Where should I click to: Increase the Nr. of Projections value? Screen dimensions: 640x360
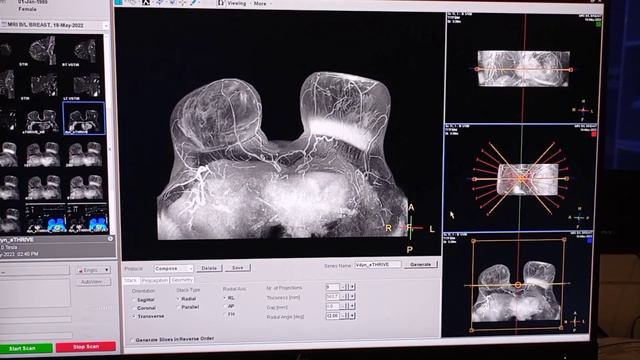352,287
